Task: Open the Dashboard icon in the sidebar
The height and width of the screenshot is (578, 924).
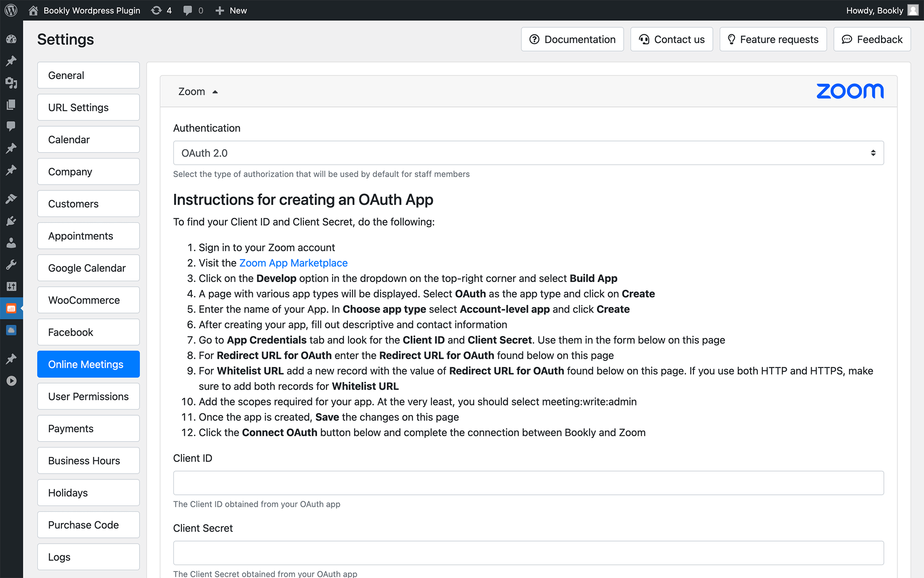Action: tap(11, 39)
